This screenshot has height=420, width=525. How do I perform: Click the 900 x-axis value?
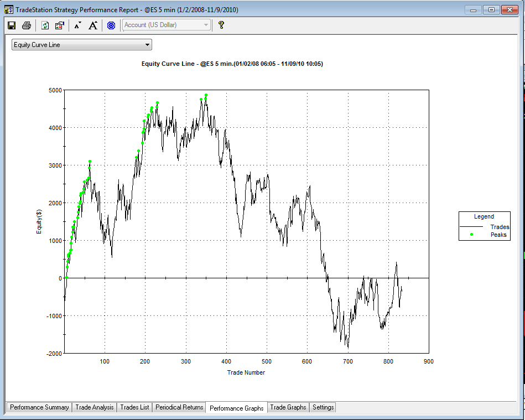[429, 361]
